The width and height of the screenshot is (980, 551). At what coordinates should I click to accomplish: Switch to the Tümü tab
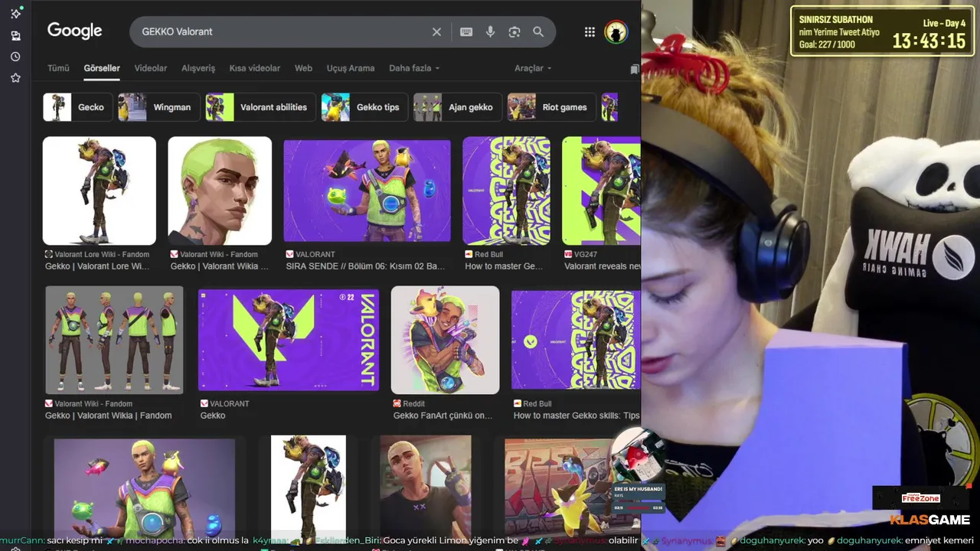(58, 68)
